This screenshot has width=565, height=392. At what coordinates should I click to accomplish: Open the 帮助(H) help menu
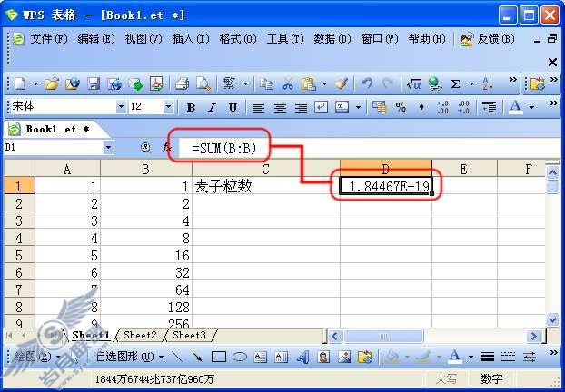(x=427, y=38)
